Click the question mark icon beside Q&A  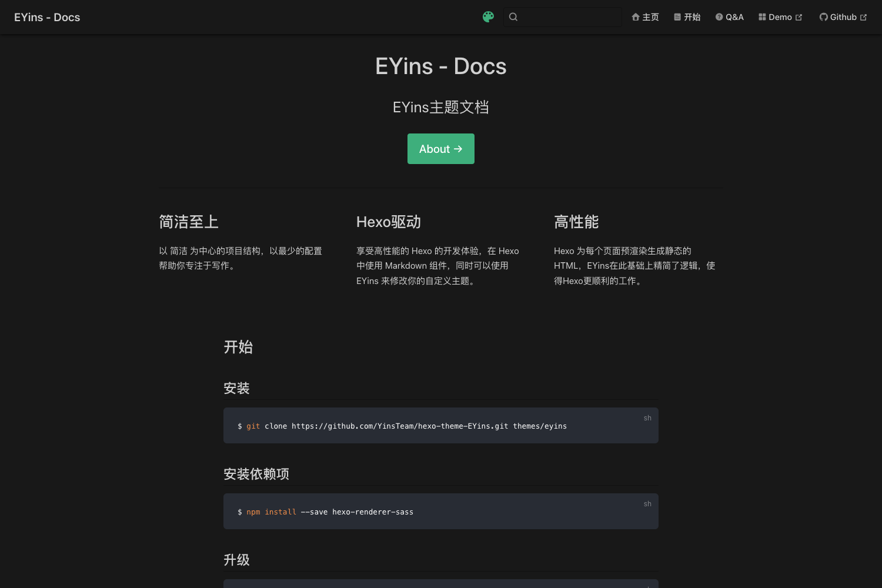719,17
